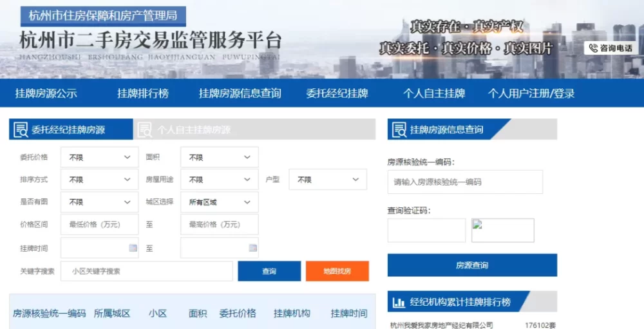Open the 是否有图 dropdown

coord(99,202)
